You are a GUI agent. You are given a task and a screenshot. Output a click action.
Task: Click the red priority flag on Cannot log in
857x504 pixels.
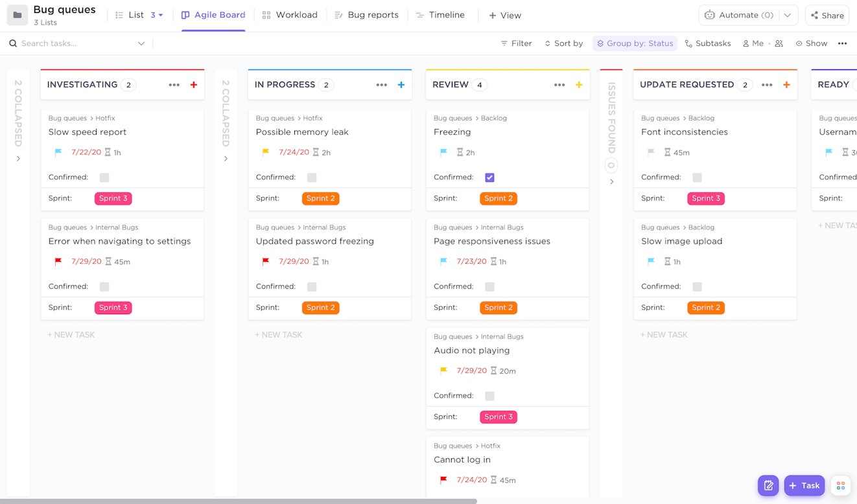(443, 480)
